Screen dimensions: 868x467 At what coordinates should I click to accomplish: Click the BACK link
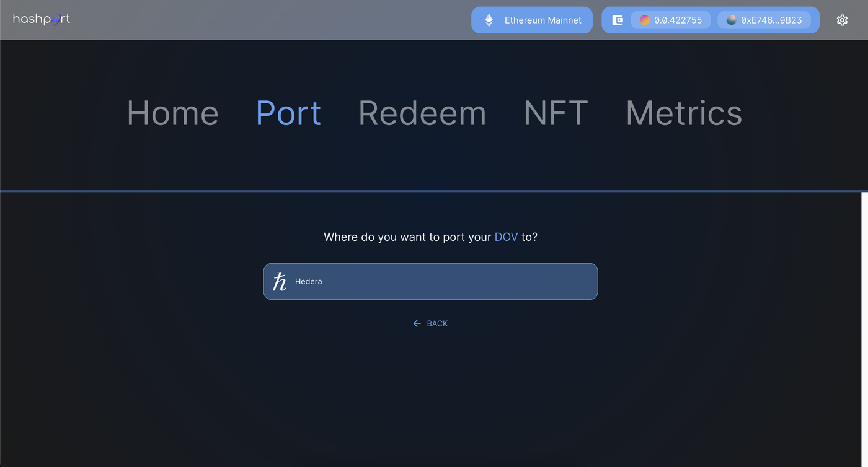437,323
